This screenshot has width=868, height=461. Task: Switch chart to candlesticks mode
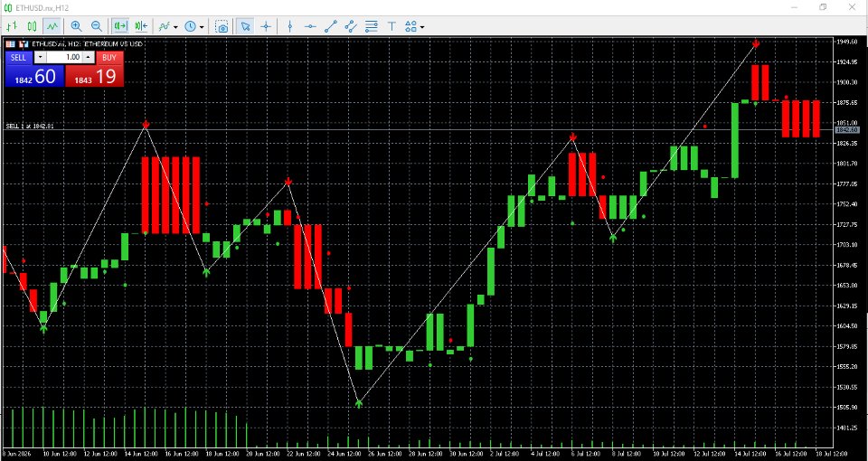click(x=33, y=26)
